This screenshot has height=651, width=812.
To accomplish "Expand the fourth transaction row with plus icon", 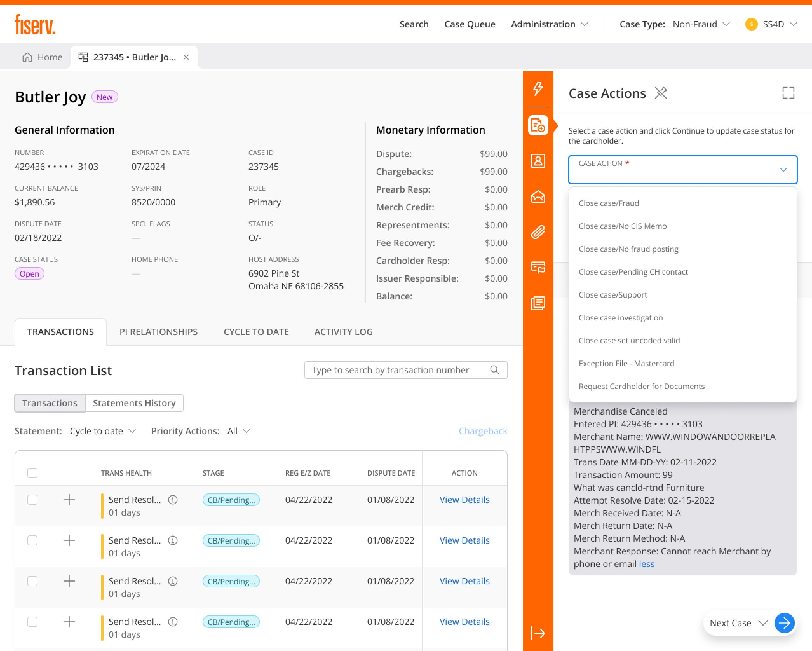I will point(69,622).
